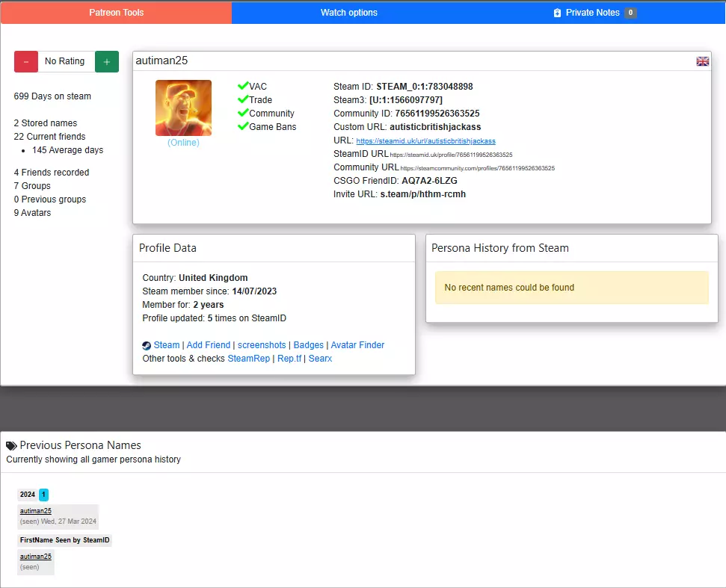The height and width of the screenshot is (588, 726).
Task: Open the Steam profile link
Action: click(166, 345)
